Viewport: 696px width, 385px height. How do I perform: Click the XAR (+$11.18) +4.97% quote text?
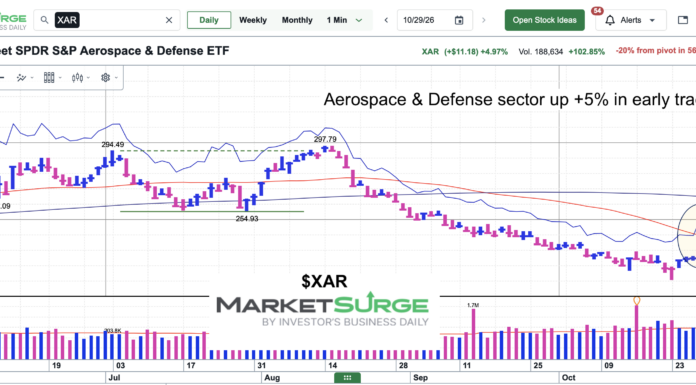coord(465,52)
